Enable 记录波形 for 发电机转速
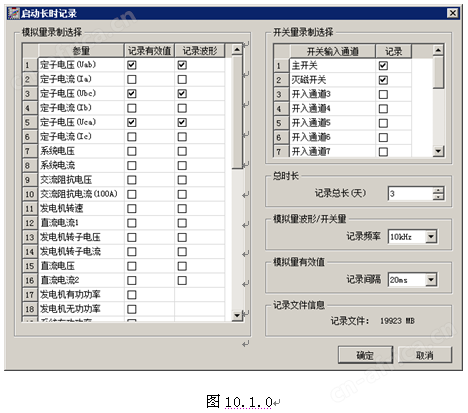The height and width of the screenshot is (413, 468). [x=182, y=209]
